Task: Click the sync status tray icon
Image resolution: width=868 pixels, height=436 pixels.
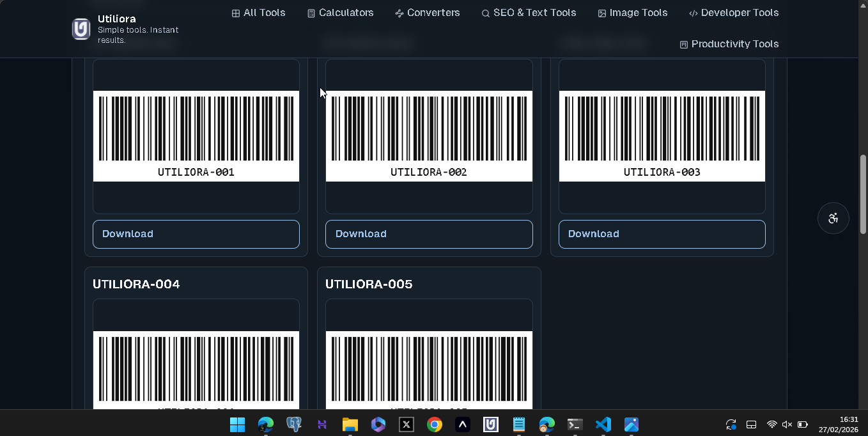Action: tap(731, 424)
